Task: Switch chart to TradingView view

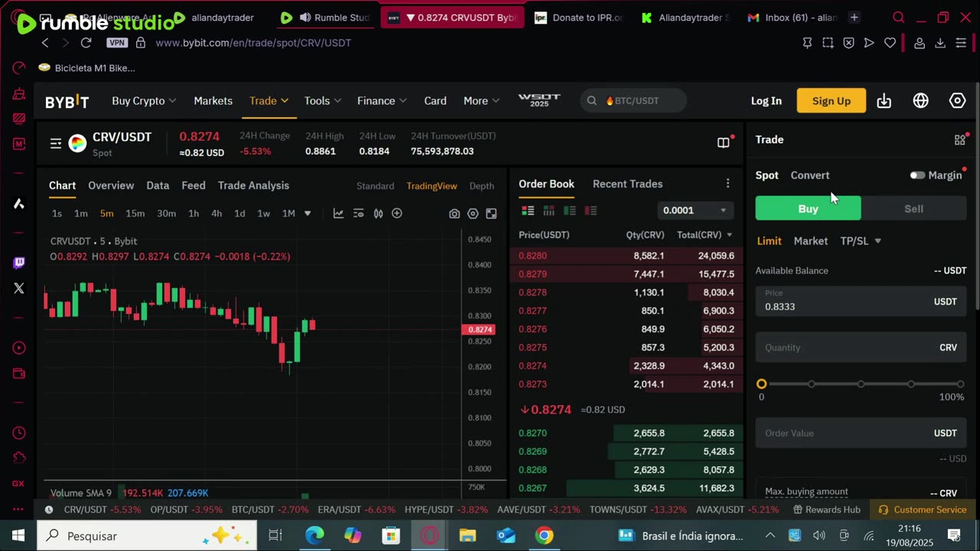Action: click(432, 186)
